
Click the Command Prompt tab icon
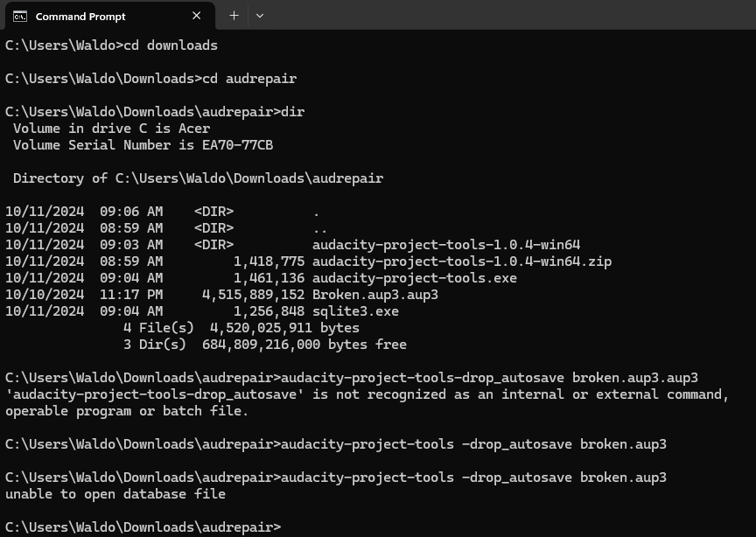tap(19, 16)
